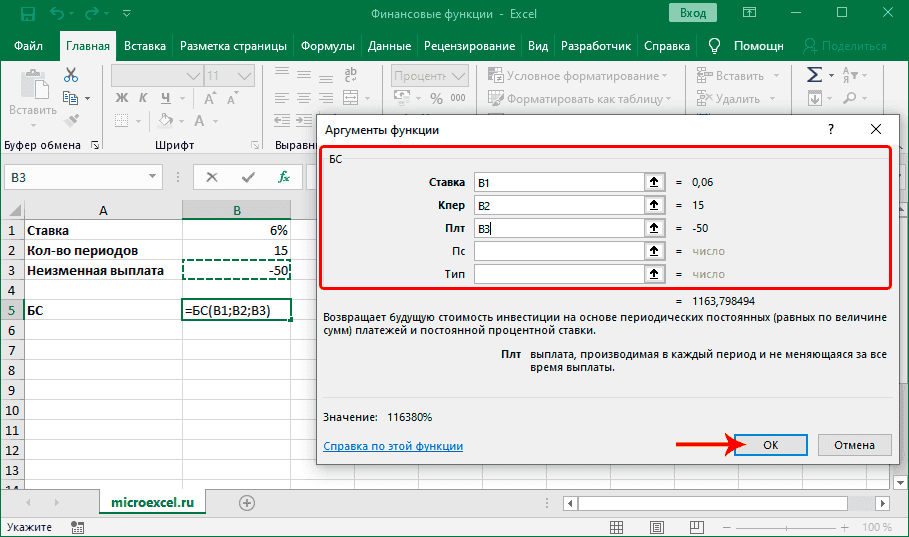
Task: Collapse dialog button for Кпер field
Action: [x=655, y=205]
